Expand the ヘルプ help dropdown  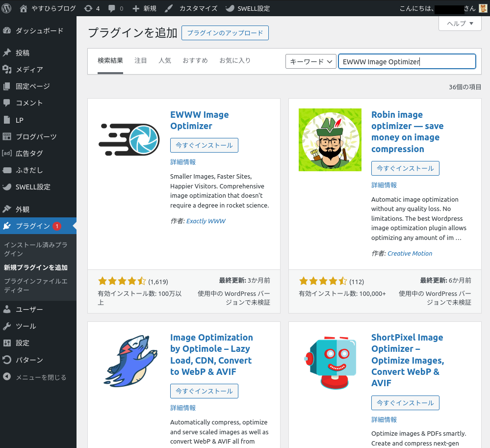tap(460, 24)
